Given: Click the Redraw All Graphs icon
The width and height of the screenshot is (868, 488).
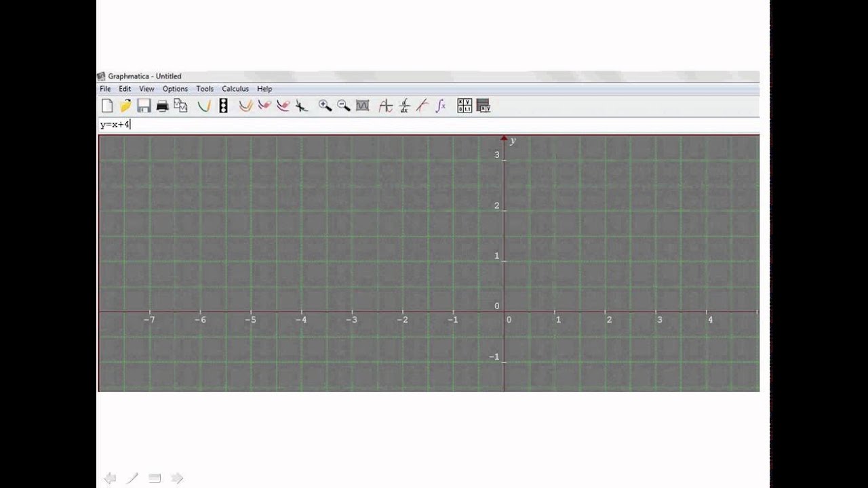Looking at the screenshot, I should [x=246, y=106].
